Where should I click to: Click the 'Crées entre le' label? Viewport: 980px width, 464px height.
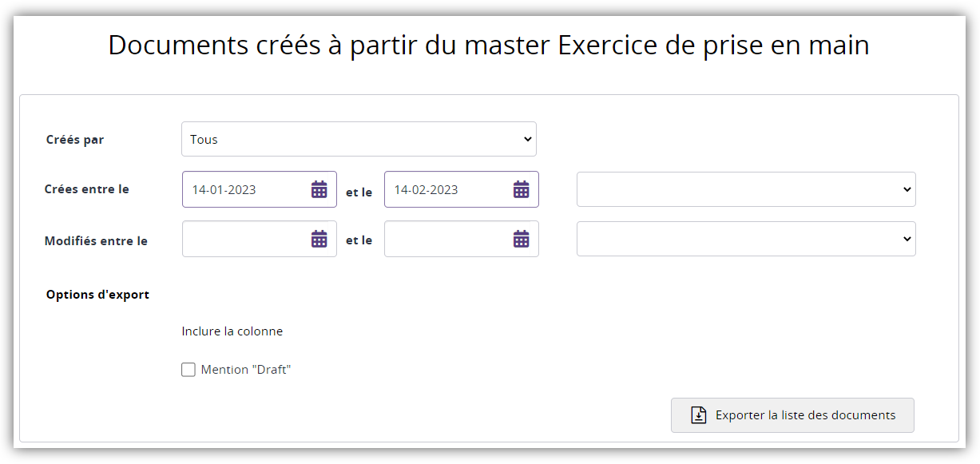(86, 189)
